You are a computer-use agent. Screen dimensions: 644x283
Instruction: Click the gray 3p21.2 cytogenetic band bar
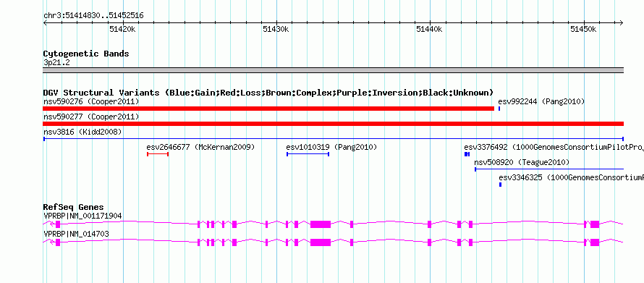click(x=333, y=70)
